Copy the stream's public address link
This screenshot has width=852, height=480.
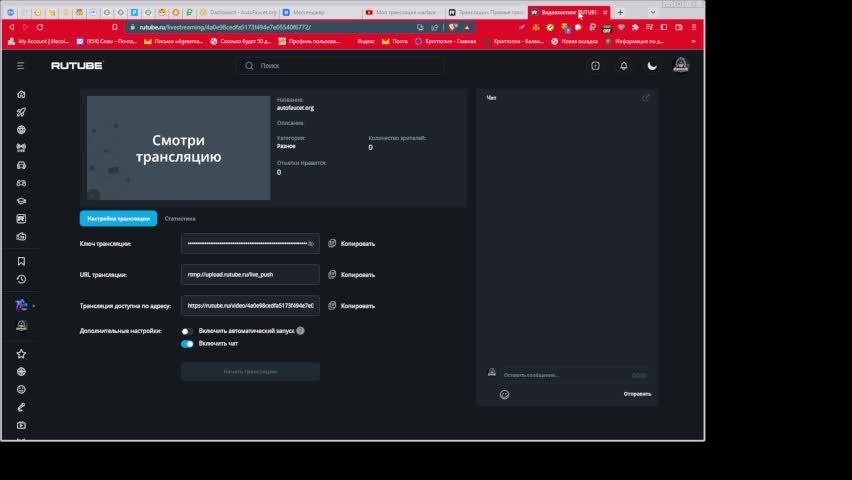pos(352,306)
